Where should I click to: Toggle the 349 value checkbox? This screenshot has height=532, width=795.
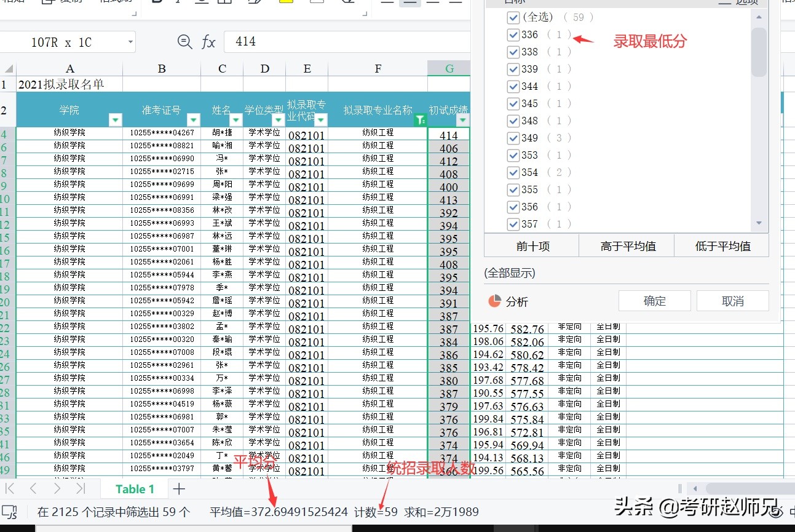pos(513,138)
